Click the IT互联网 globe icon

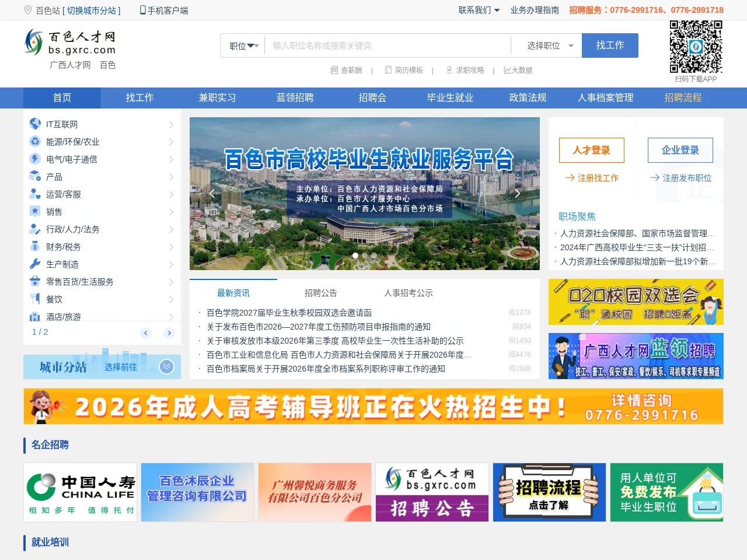35,124
